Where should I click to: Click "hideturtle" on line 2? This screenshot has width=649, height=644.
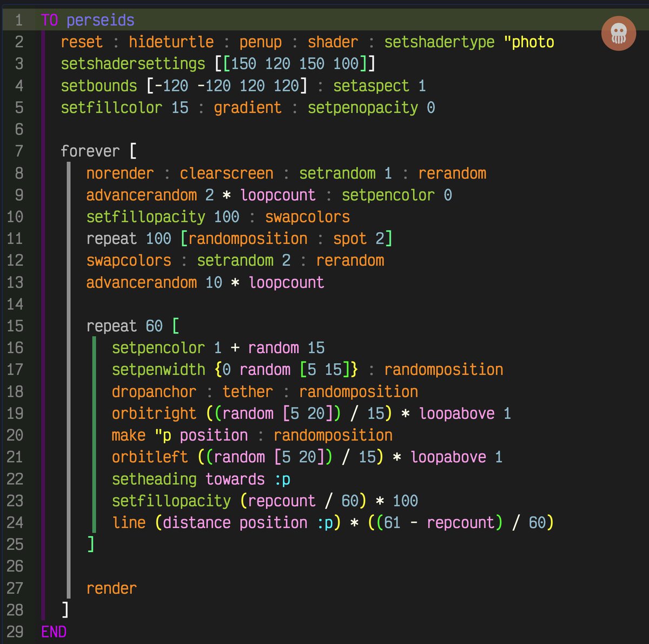click(171, 42)
